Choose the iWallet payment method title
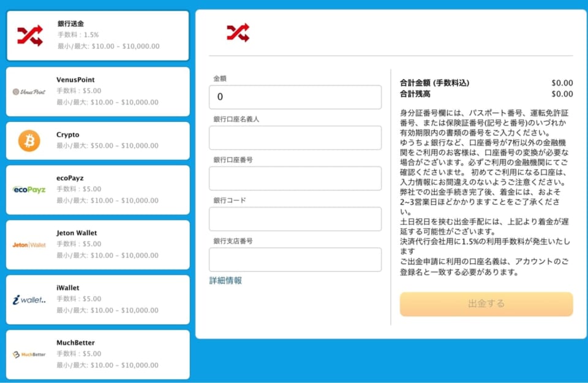 68,288
